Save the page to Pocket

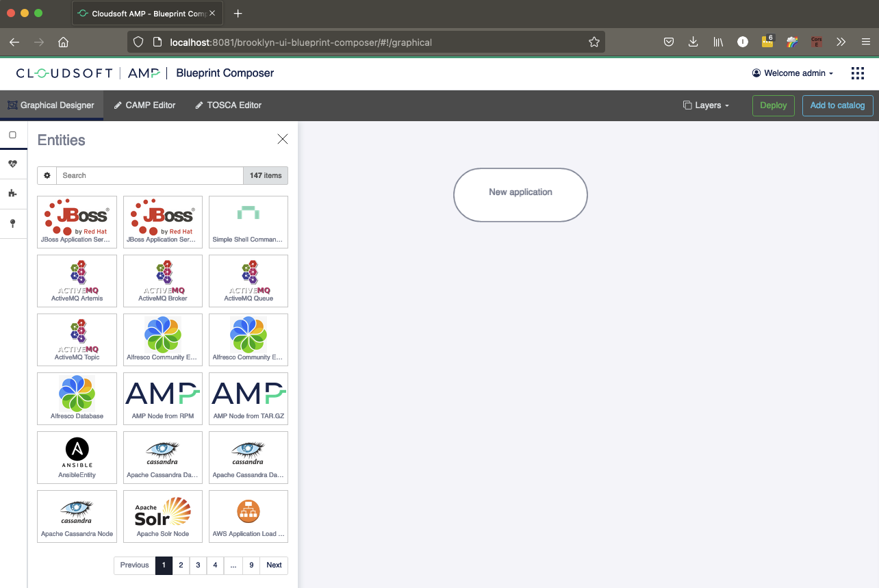coord(669,42)
